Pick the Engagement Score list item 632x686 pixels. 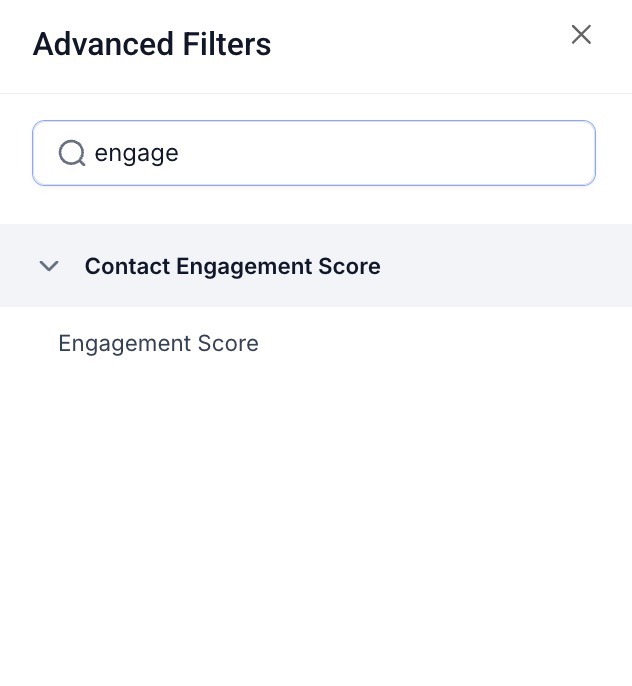point(158,344)
